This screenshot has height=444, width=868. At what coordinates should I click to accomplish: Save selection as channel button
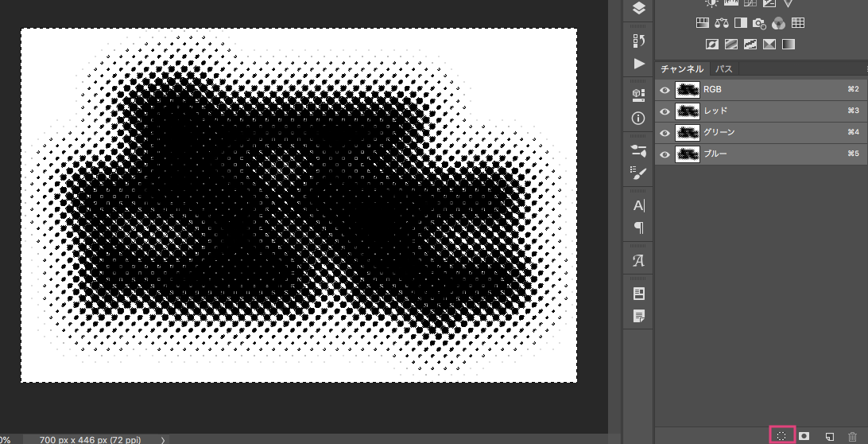click(804, 436)
